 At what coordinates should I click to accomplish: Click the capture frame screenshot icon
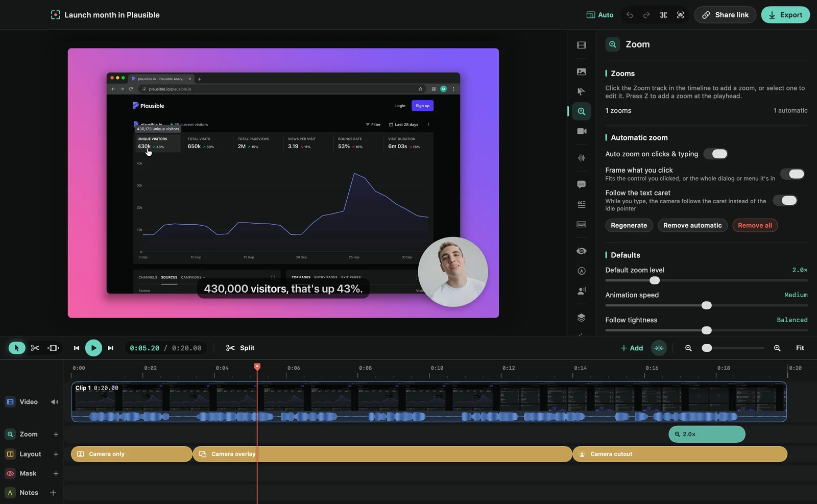pos(680,15)
